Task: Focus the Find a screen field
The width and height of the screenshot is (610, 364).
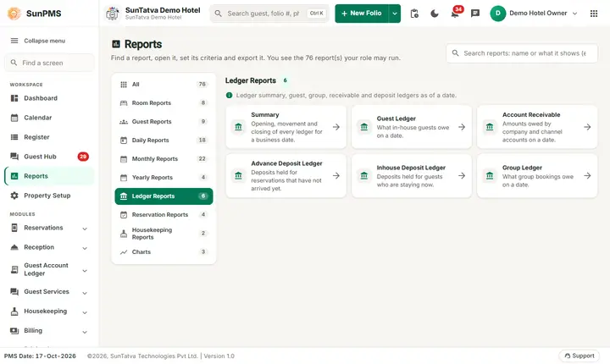Action: coord(49,63)
